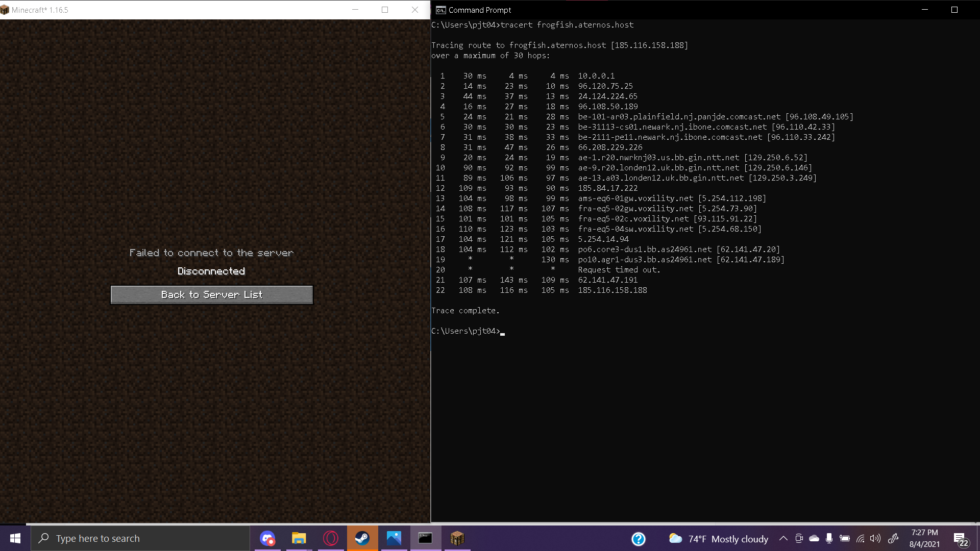Click the Minecraft window title icon

[5, 10]
